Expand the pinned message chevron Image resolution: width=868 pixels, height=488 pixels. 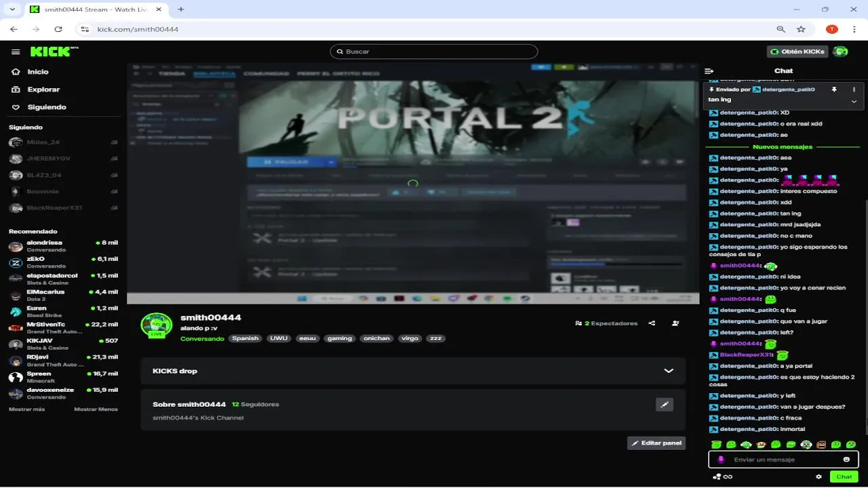click(x=854, y=101)
